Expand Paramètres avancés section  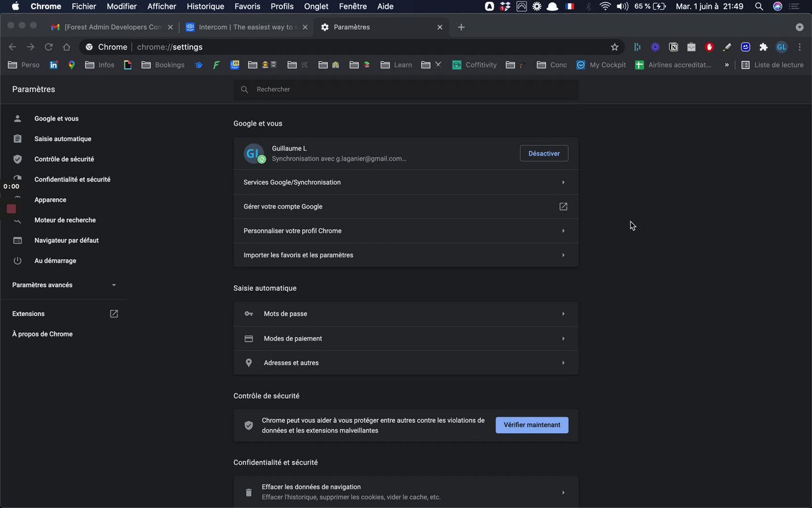(64, 285)
